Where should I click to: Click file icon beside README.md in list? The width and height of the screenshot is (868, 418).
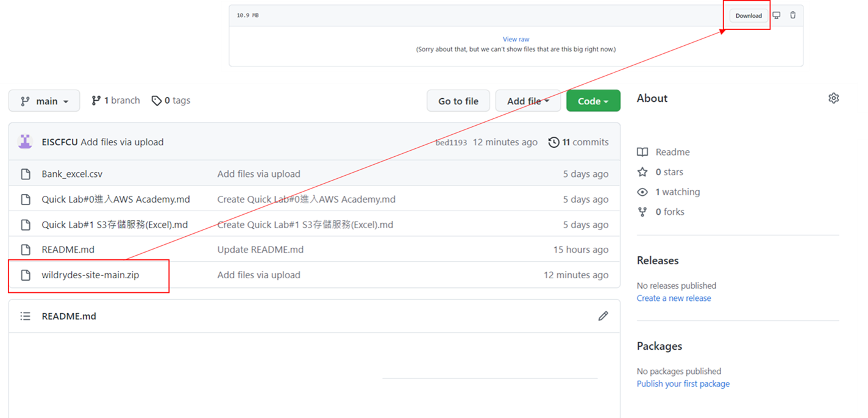click(26, 250)
